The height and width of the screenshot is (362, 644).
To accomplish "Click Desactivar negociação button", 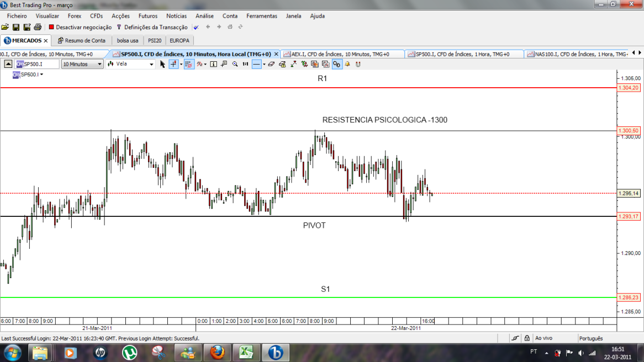I will tap(80, 27).
